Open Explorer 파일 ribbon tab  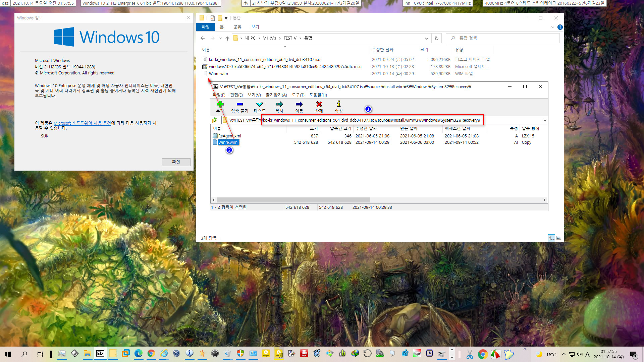click(x=206, y=27)
